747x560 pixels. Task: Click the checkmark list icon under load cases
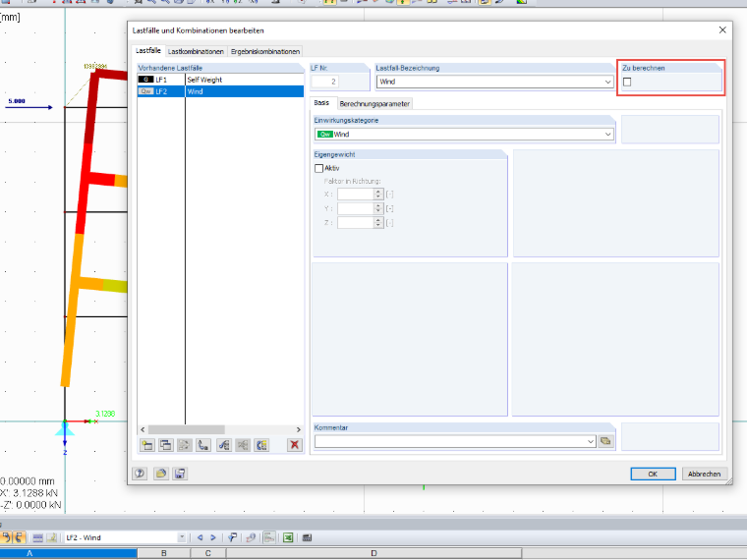(224, 445)
